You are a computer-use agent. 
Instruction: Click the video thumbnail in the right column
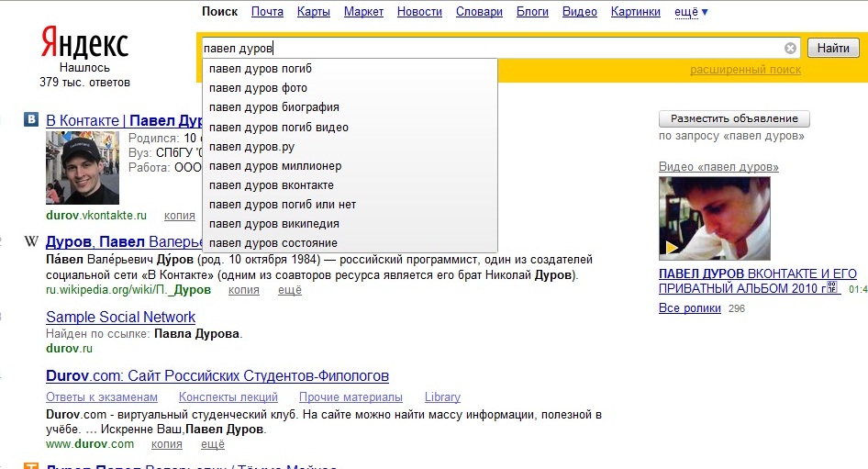714,218
